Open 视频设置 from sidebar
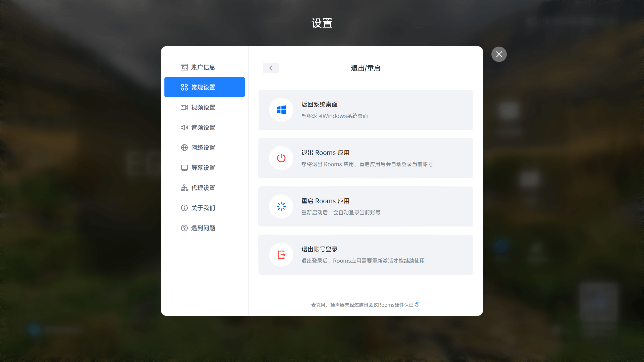The height and width of the screenshot is (362, 644). pos(203,107)
